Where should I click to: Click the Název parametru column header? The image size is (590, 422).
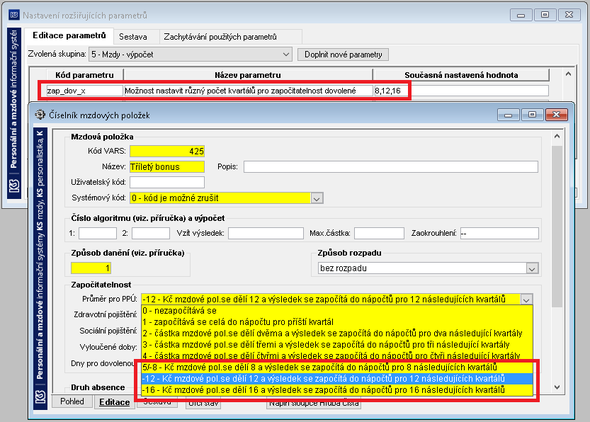(x=248, y=75)
